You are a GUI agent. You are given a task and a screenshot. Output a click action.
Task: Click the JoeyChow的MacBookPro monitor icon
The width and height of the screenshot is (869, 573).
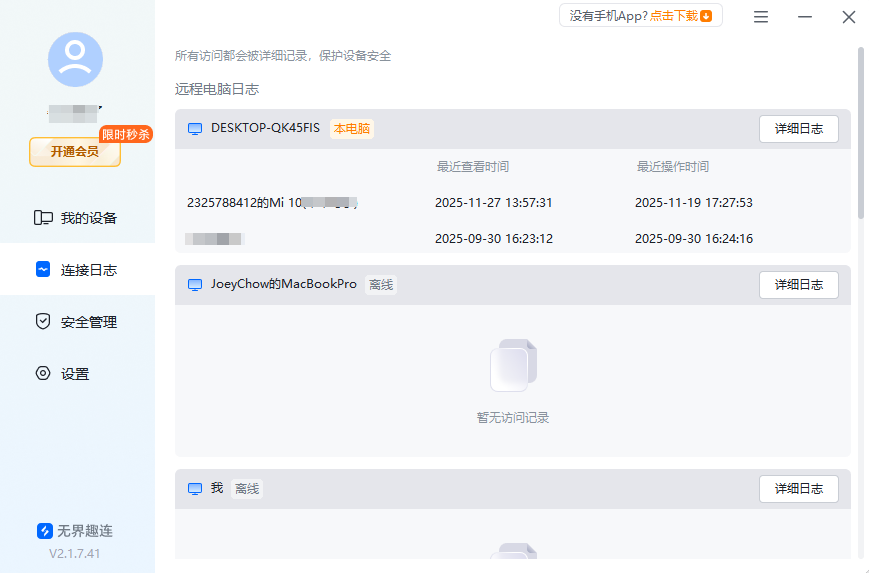point(195,285)
